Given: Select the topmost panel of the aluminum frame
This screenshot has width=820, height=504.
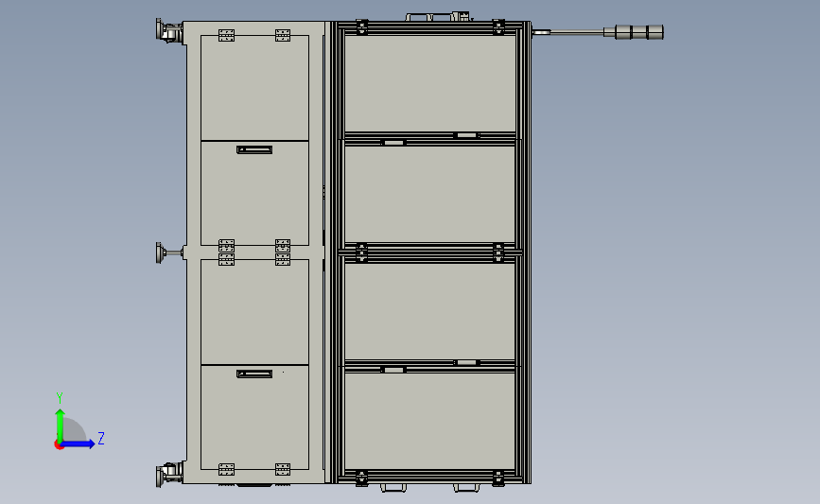Looking at the screenshot, I should (430, 83).
